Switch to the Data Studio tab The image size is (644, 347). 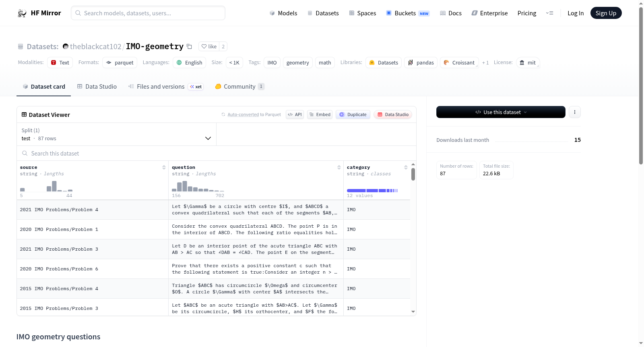click(97, 87)
